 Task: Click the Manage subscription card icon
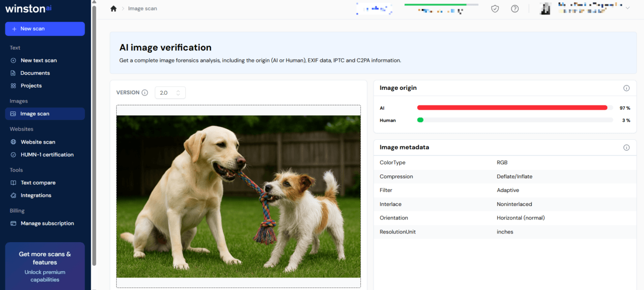[14, 223]
